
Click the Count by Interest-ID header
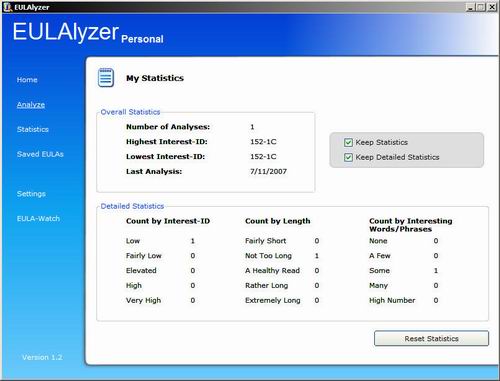(168, 221)
